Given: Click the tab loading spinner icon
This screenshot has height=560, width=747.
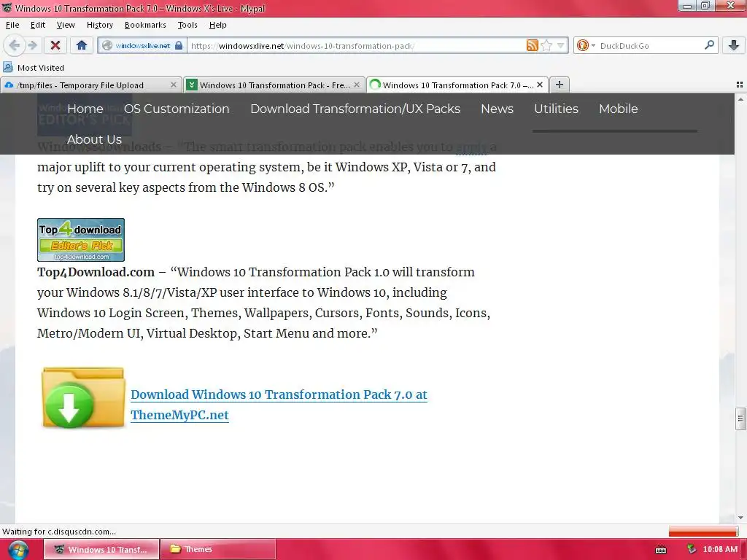Looking at the screenshot, I should coord(375,85).
